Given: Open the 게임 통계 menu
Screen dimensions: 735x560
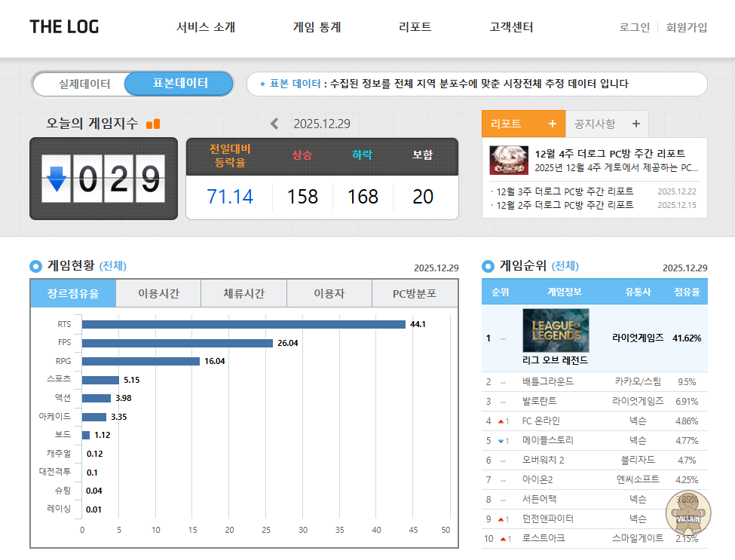Looking at the screenshot, I should coord(317,27).
